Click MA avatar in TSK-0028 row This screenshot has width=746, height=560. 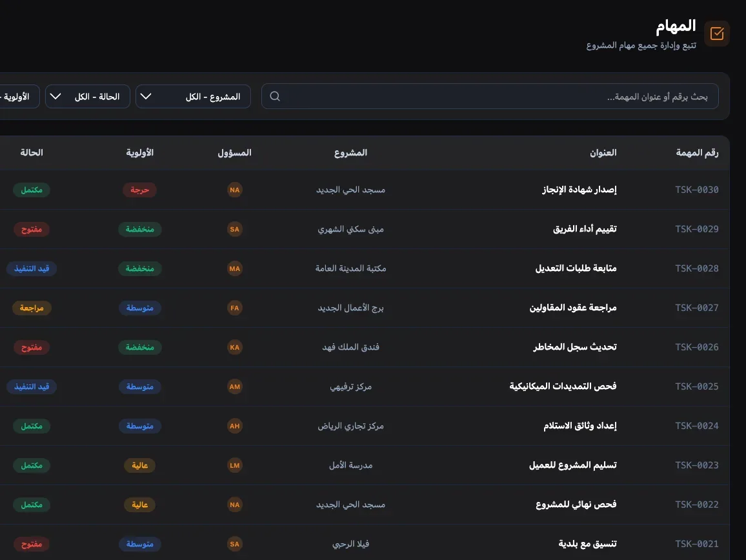pyautogui.click(x=234, y=268)
